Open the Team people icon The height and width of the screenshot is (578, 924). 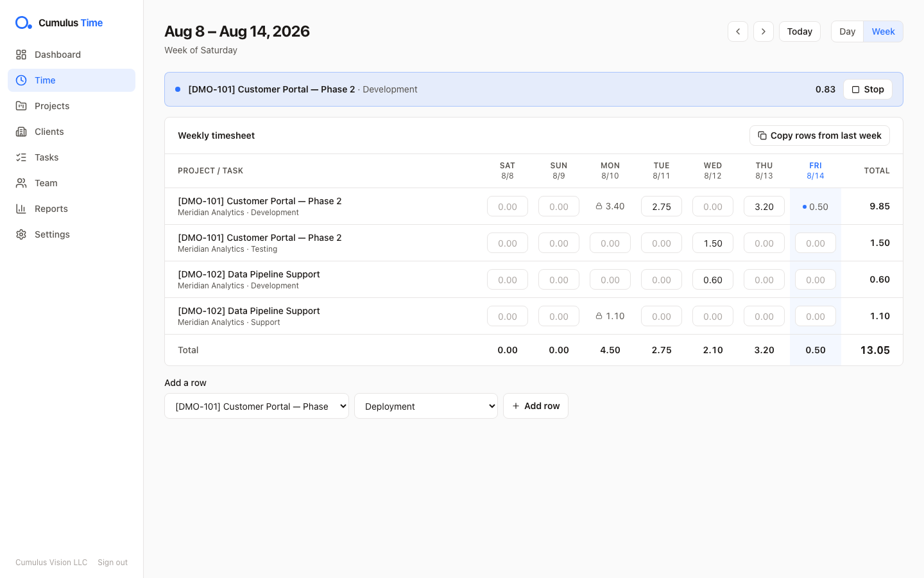click(21, 183)
